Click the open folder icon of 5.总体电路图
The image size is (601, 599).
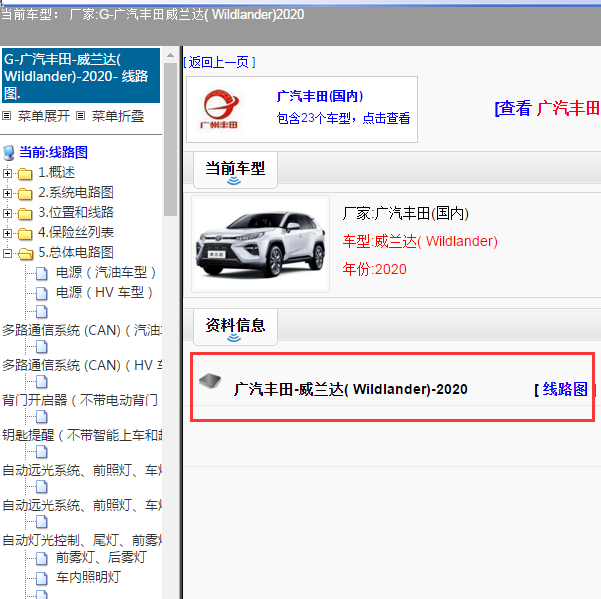25,254
